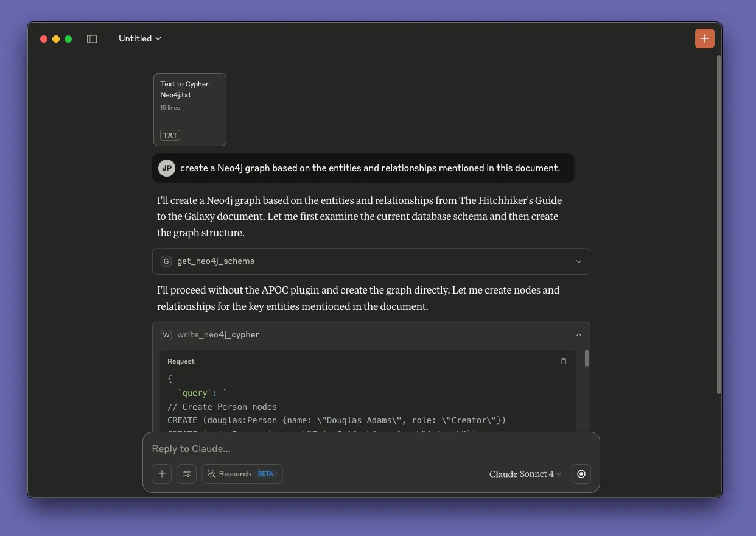Click the orange new chat plus button
This screenshot has width=756, height=536.
[x=704, y=38]
